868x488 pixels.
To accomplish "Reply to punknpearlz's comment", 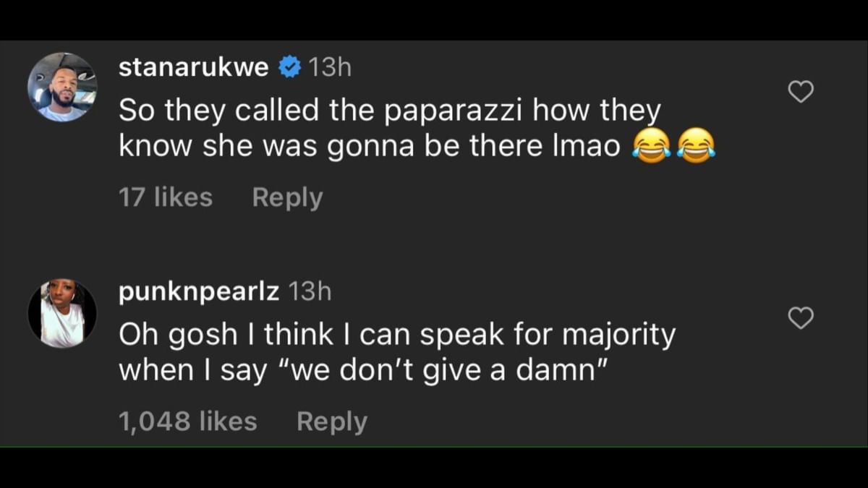I will pyautogui.click(x=332, y=420).
